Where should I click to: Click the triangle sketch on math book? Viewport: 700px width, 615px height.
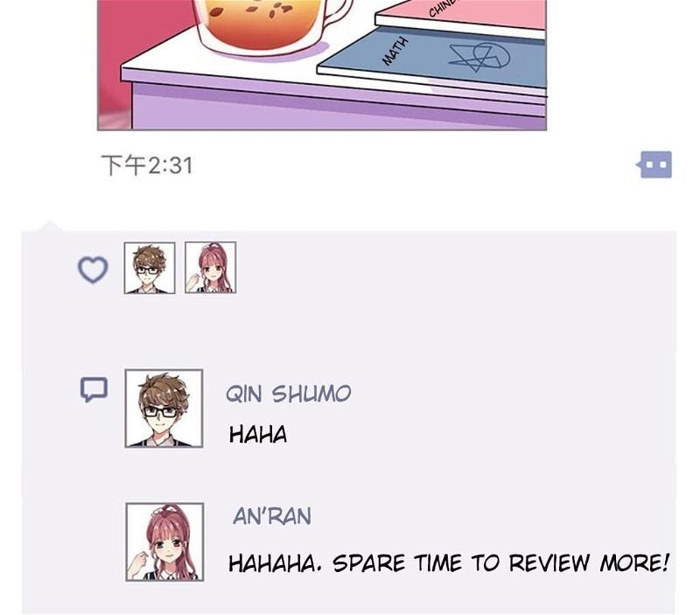[479, 57]
